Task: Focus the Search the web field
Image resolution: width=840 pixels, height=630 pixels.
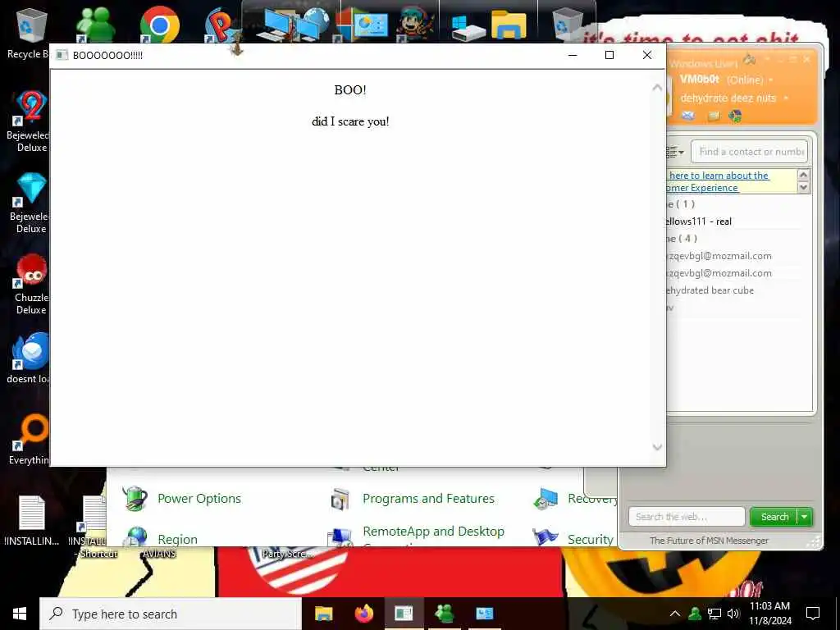Action: point(687,517)
